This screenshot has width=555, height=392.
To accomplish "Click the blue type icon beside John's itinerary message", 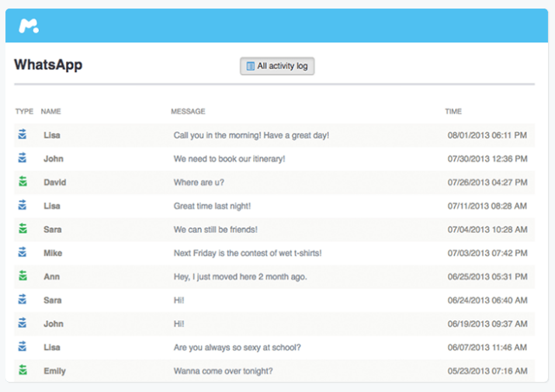I will pos(23,158).
